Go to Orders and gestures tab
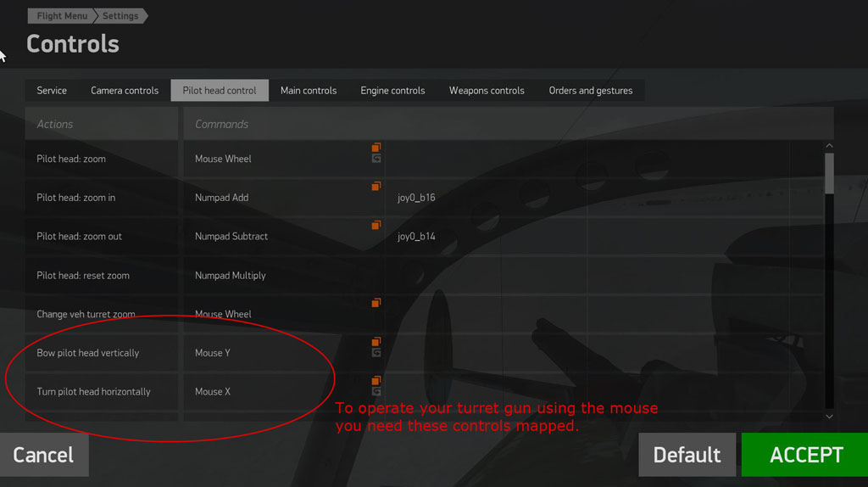Image resolution: width=868 pixels, height=487 pixels. pos(591,90)
